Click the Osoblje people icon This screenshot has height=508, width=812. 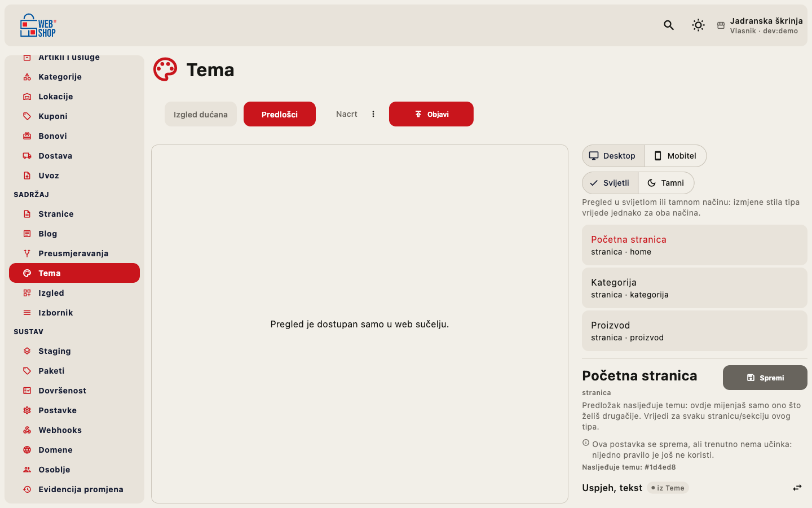[27, 470]
